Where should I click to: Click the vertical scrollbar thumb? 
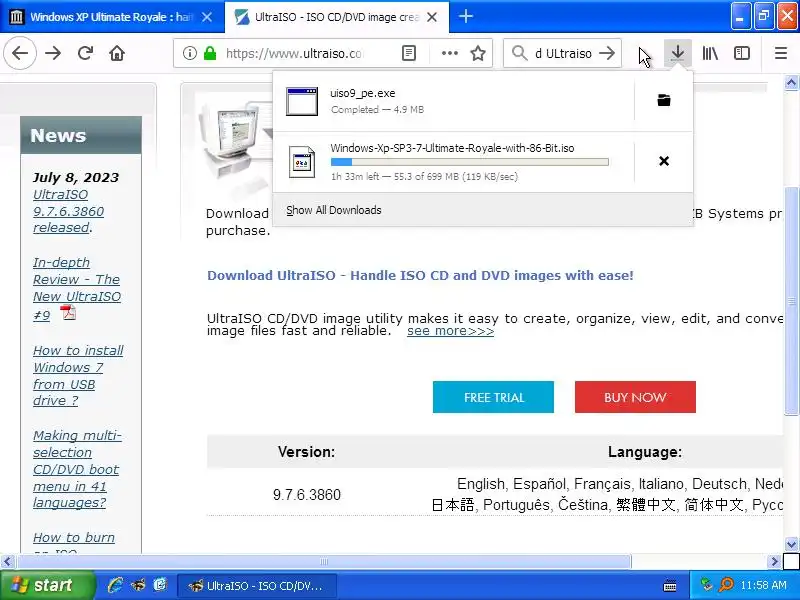(791, 301)
